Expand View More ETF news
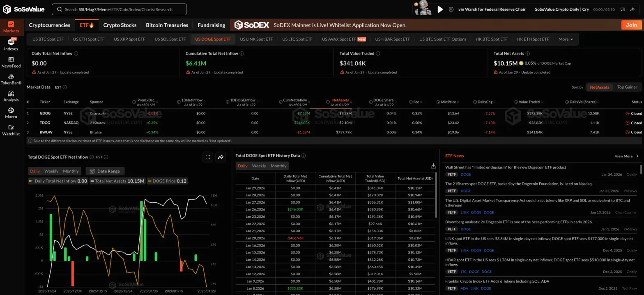Image resolution: width=644 pixels, height=295 pixels. tap(626, 156)
